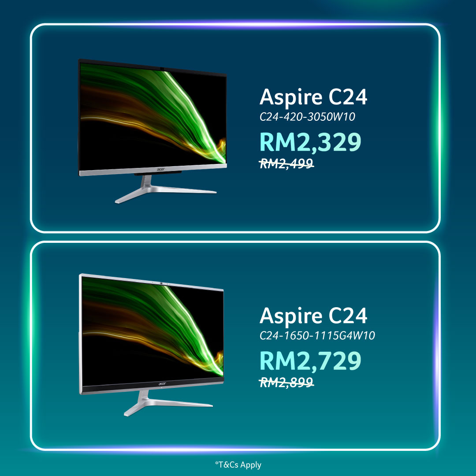Click the stand of top all-in-one PC
This screenshot has height=476, width=476.
click(165, 190)
